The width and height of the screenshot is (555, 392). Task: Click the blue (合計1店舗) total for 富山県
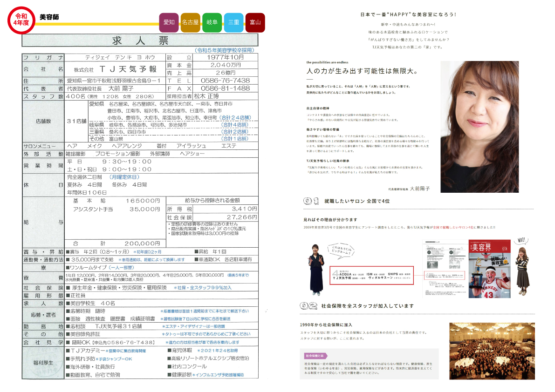point(235,139)
